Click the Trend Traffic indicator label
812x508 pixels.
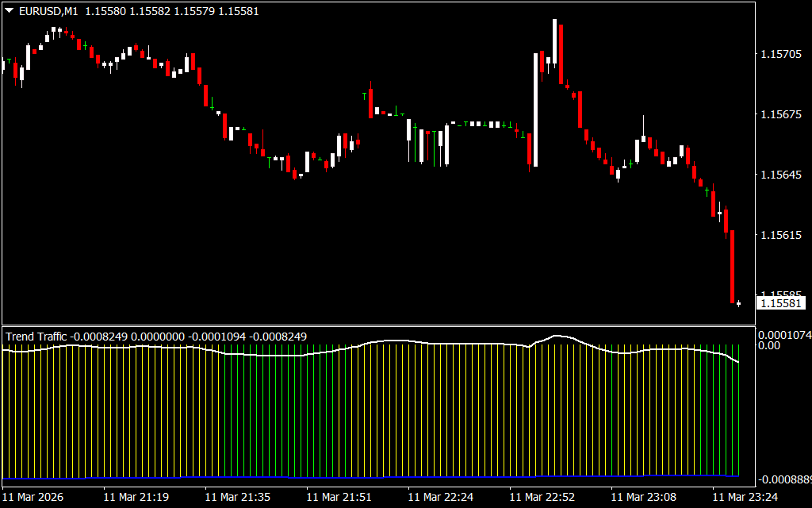(37, 337)
